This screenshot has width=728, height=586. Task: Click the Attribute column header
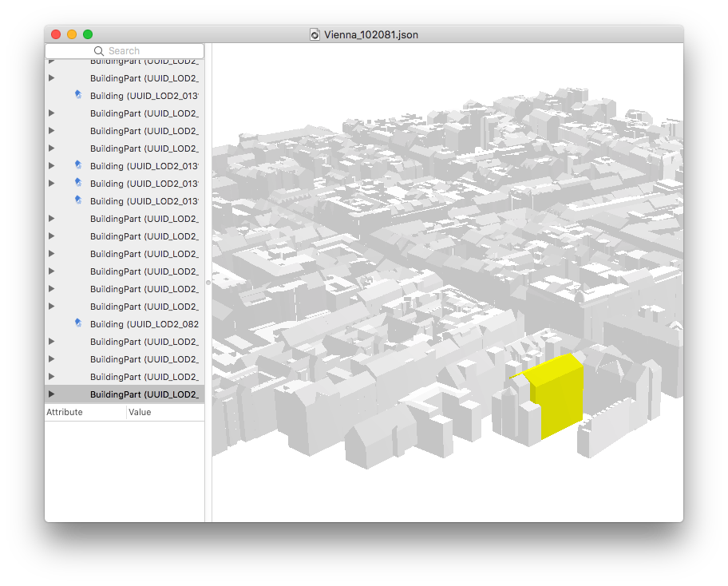point(65,413)
